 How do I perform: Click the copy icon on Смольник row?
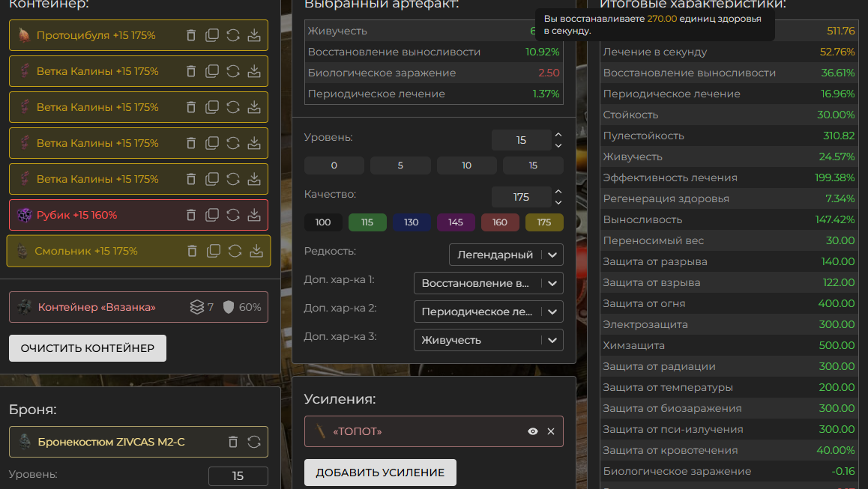pos(214,251)
